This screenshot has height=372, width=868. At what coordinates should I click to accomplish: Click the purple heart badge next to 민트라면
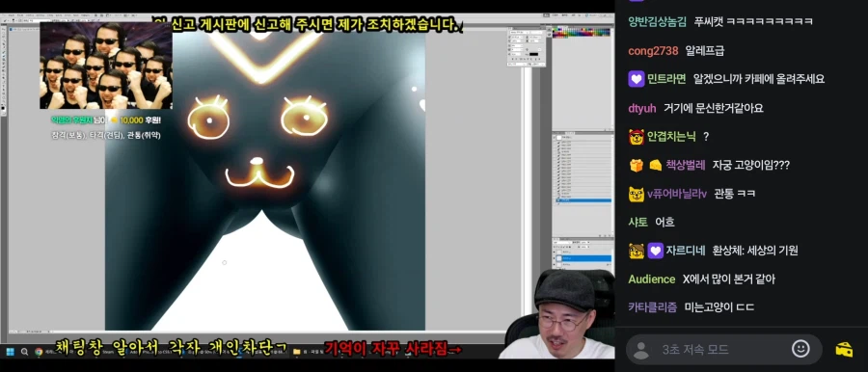tap(637, 79)
